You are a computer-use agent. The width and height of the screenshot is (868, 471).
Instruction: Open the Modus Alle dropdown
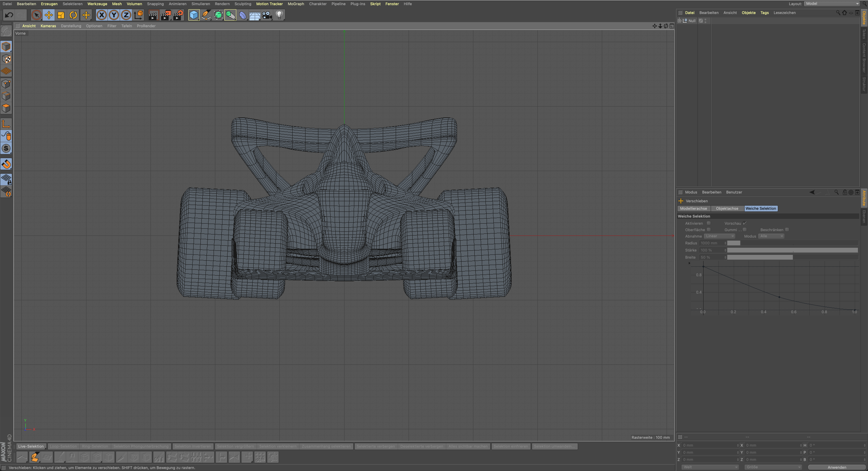tap(771, 236)
